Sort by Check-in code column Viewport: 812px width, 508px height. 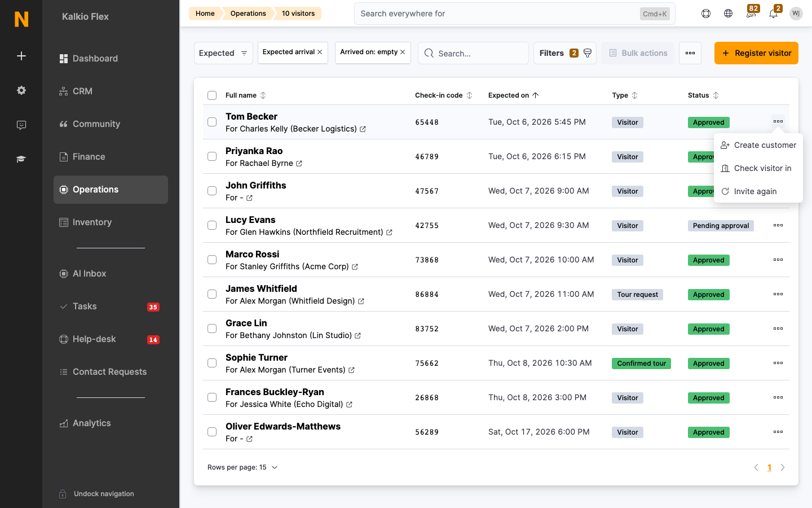(444, 95)
